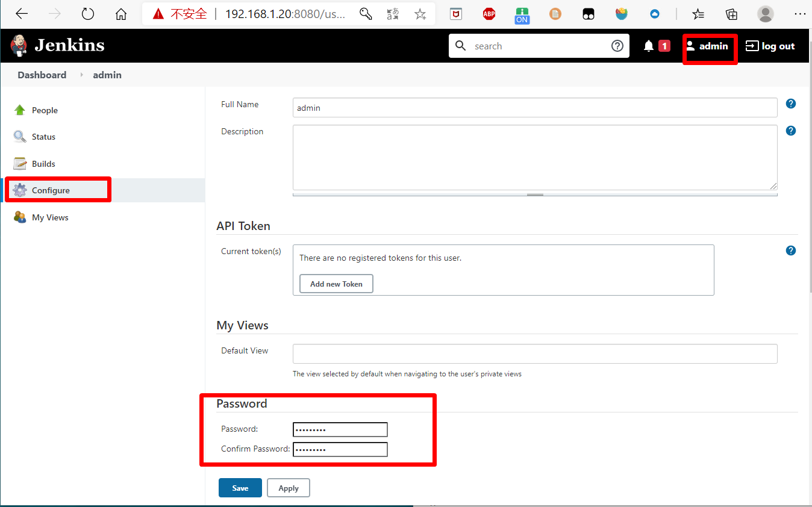This screenshot has width=812, height=507.
Task: Reload the page with the refresh icon
Action: (88, 14)
